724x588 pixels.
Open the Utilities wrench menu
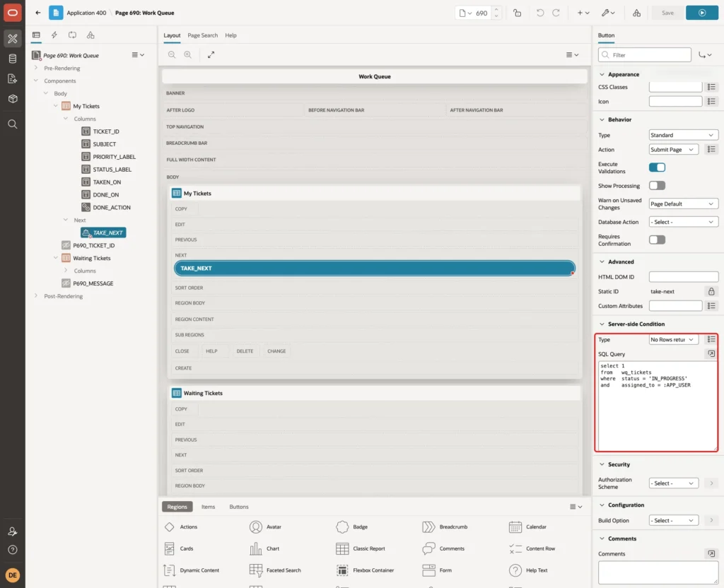[x=608, y=13]
